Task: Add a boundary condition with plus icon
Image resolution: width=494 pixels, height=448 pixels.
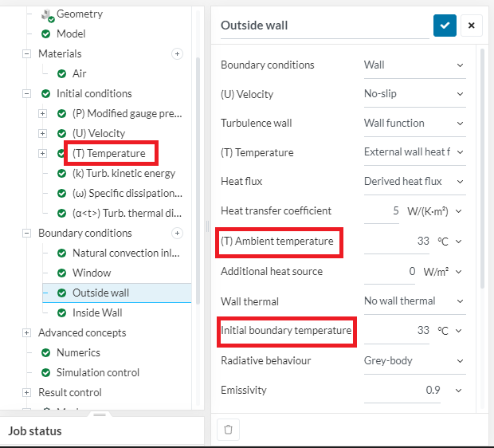Action: [177, 233]
